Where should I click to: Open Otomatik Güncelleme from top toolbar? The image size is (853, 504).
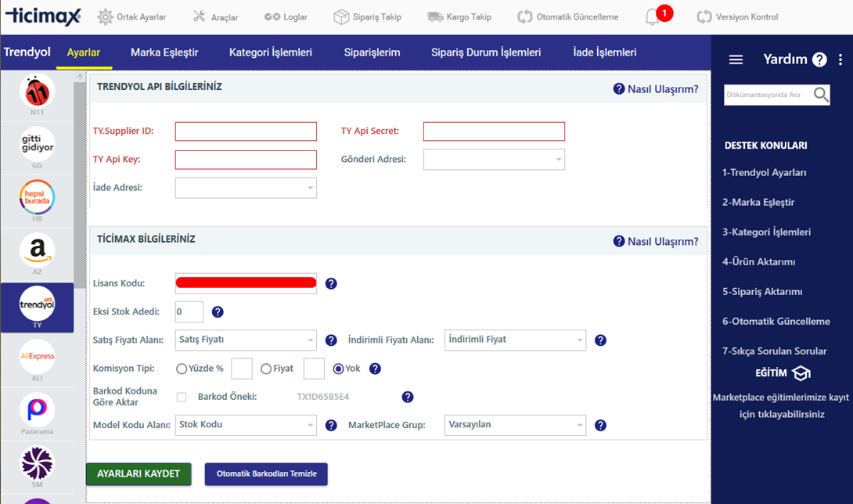(x=567, y=17)
